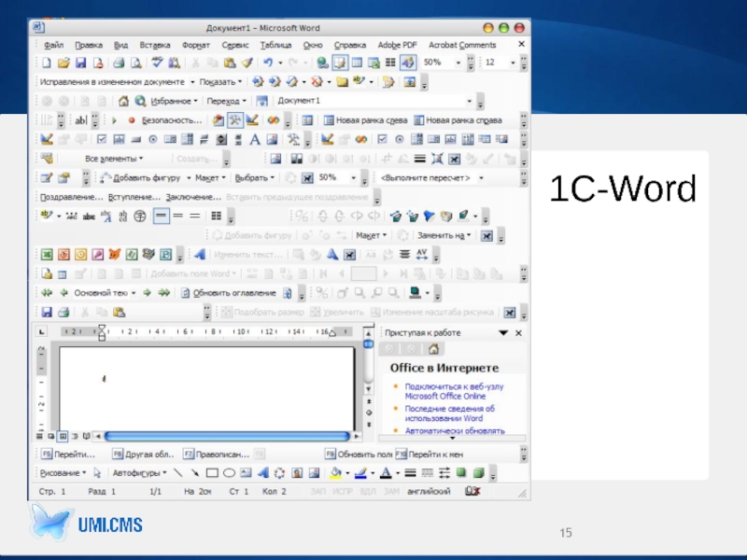
Task: Click the Insert Diagram icon on the Drawing toolbar
Action: [279, 473]
